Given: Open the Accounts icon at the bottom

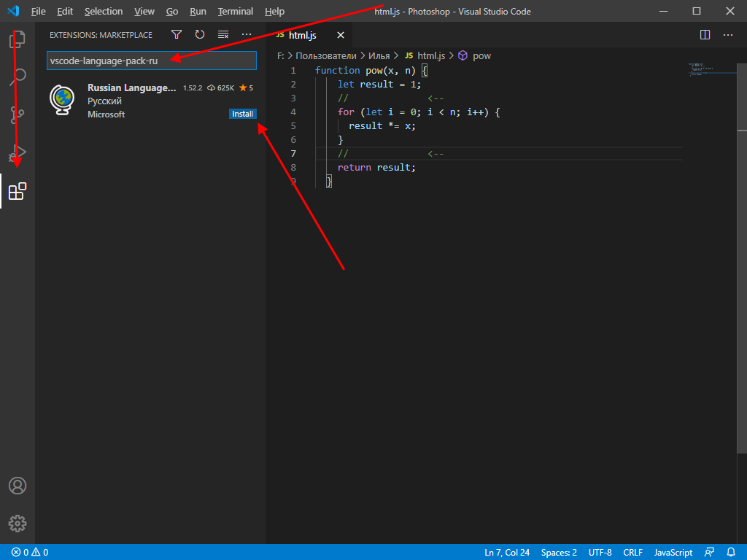Looking at the screenshot, I should point(17,485).
